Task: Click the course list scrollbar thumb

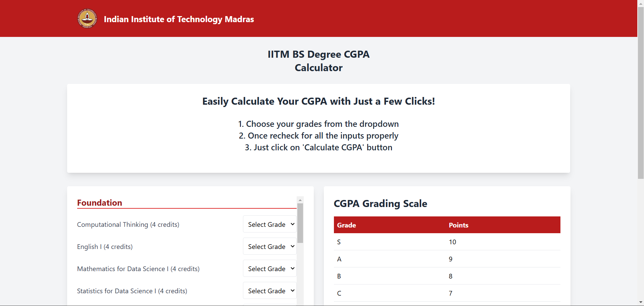Action: [x=300, y=223]
